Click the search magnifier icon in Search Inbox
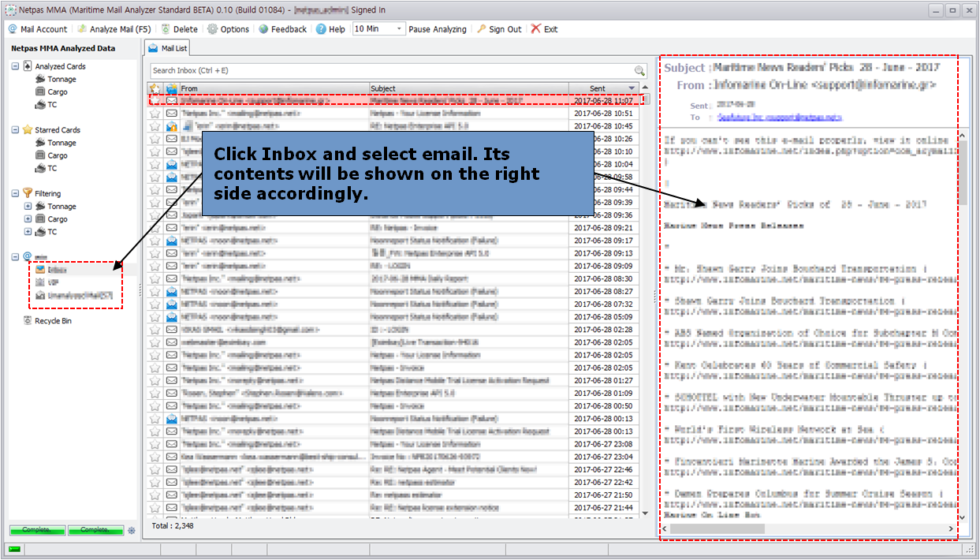The image size is (980, 560). pos(640,71)
